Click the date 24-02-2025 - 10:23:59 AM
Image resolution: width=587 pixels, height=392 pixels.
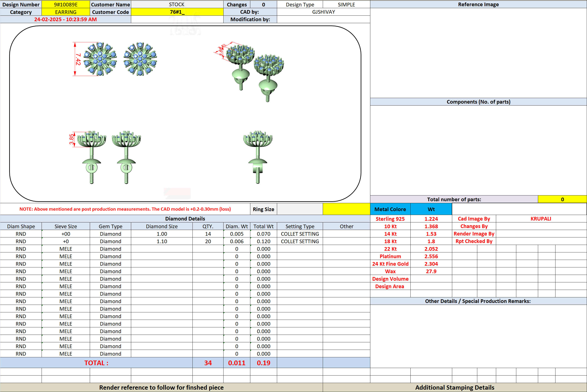pos(65,19)
